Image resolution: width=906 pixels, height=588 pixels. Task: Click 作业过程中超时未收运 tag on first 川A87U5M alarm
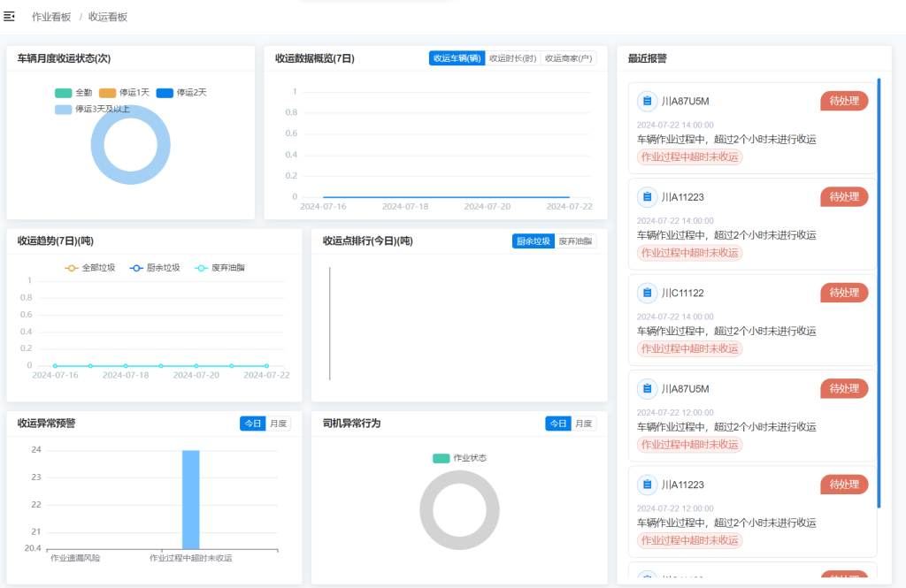click(x=689, y=157)
